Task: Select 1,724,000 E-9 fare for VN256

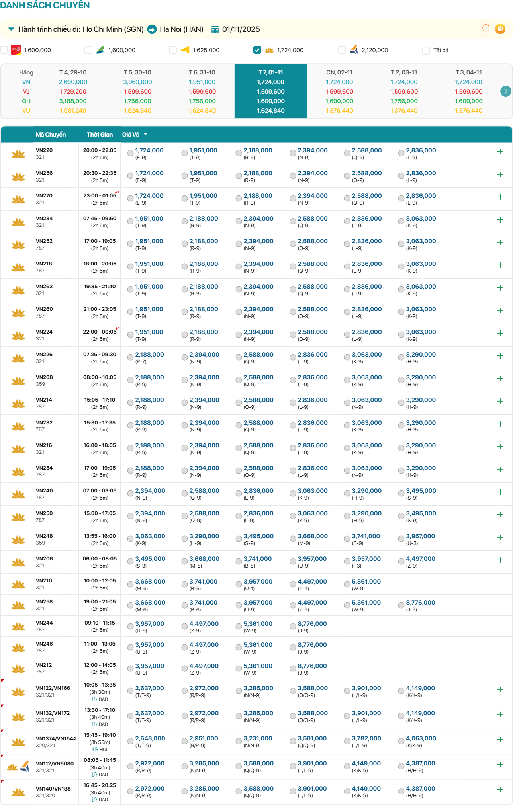Action: 131,176
